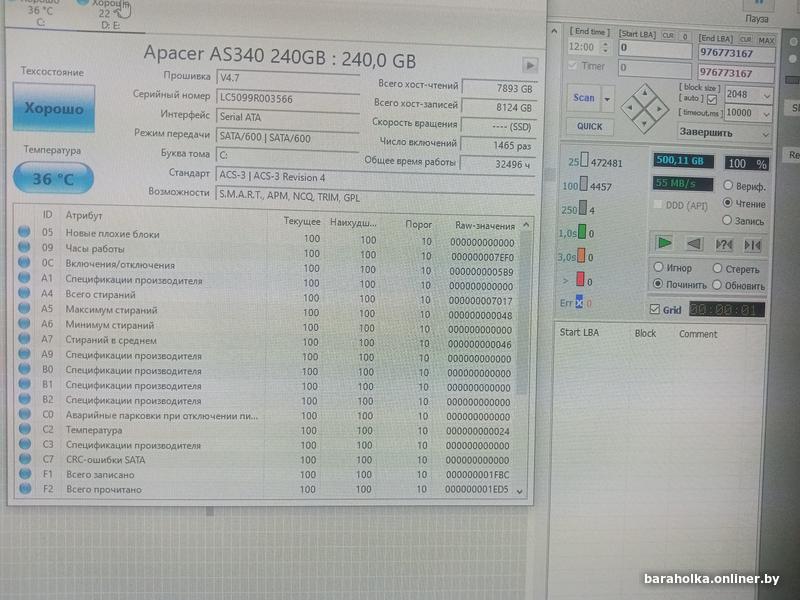This screenshot has height=600, width=800.
Task: Click the Start LBA input field
Action: pyautogui.click(x=655, y=49)
